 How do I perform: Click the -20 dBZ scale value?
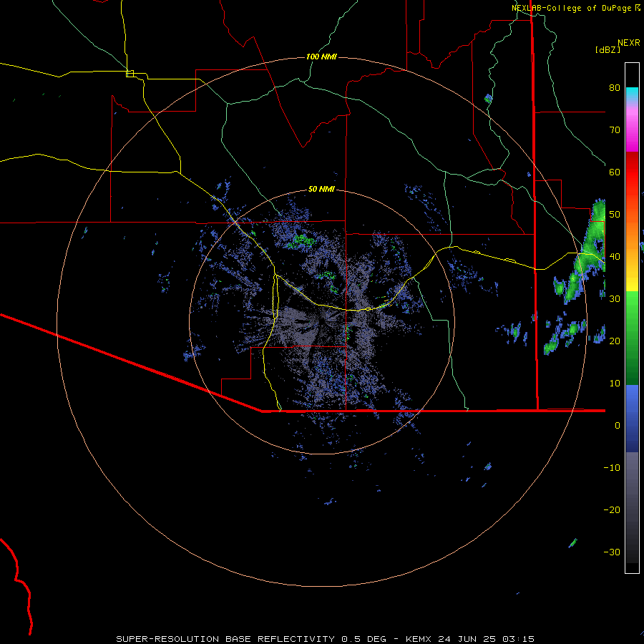point(612,510)
